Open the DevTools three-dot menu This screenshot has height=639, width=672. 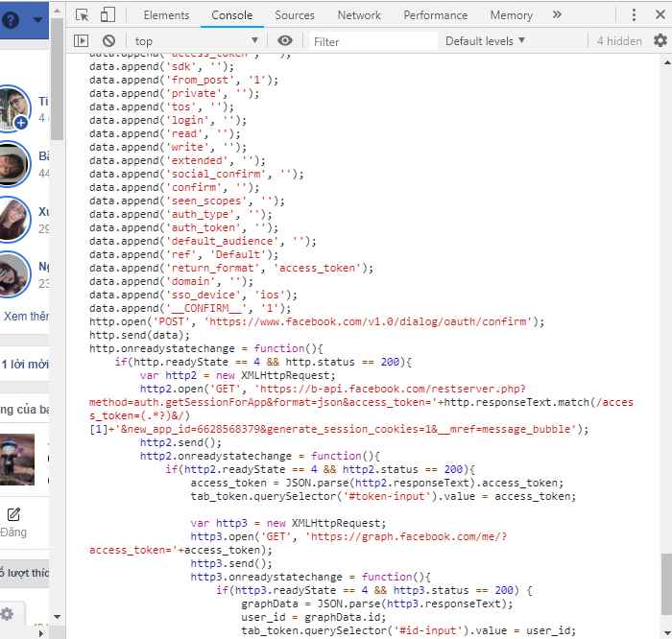click(x=634, y=15)
